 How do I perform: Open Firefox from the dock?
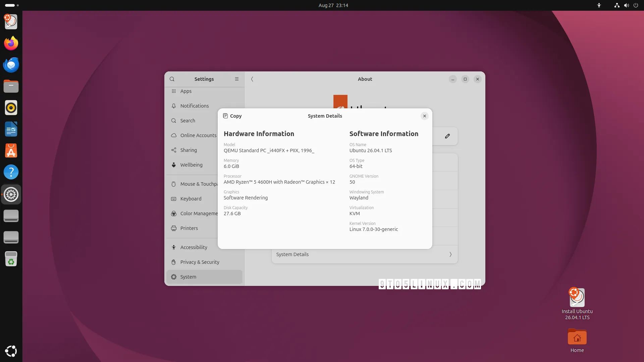coord(11,43)
